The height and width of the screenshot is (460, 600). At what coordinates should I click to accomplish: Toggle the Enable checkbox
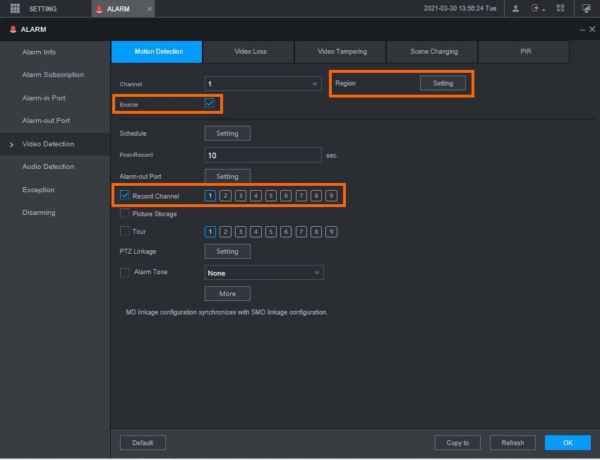coord(209,103)
